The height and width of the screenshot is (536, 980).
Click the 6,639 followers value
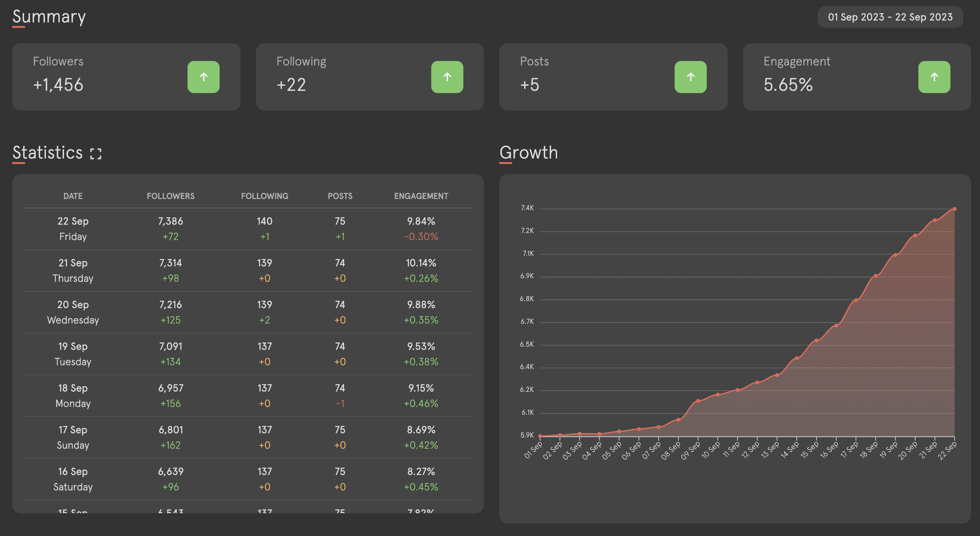[171, 471]
